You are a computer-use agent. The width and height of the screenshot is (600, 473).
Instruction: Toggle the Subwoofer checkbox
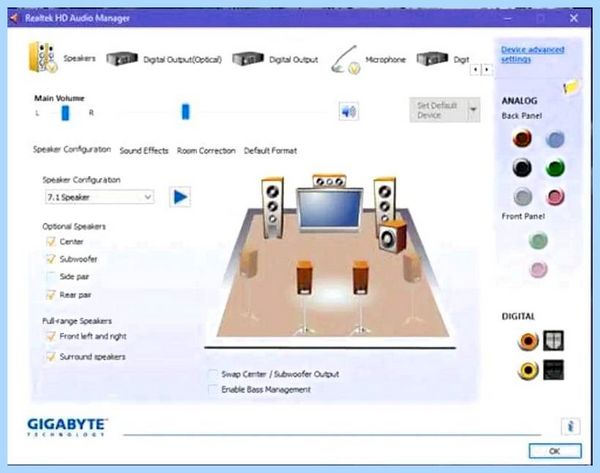click(x=51, y=259)
